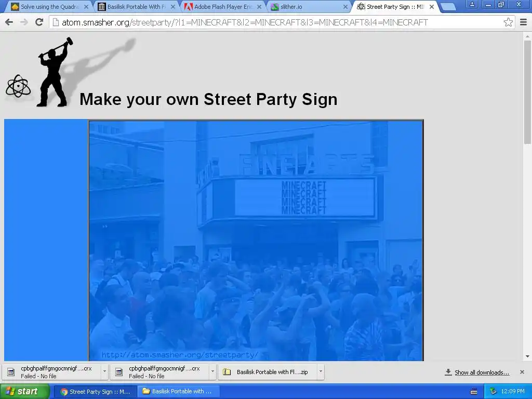532x399 pixels.
Task: Expand options for Basilisk zip download
Action: tap(321, 371)
